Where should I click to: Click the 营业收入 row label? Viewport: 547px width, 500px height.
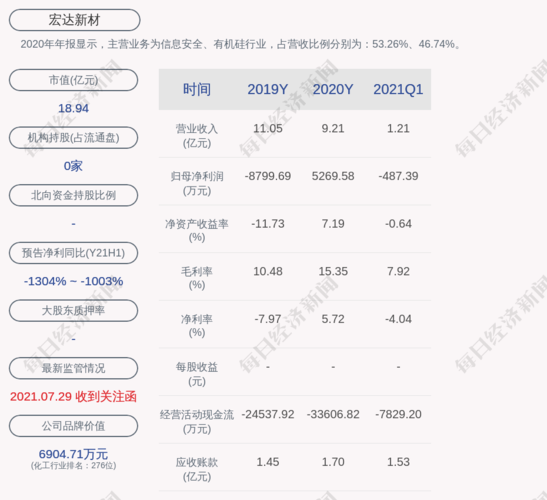click(x=197, y=136)
